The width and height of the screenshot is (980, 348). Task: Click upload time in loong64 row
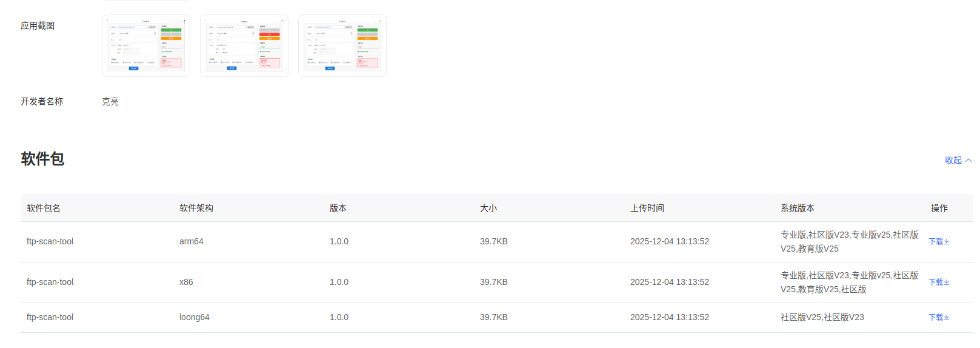click(x=670, y=317)
